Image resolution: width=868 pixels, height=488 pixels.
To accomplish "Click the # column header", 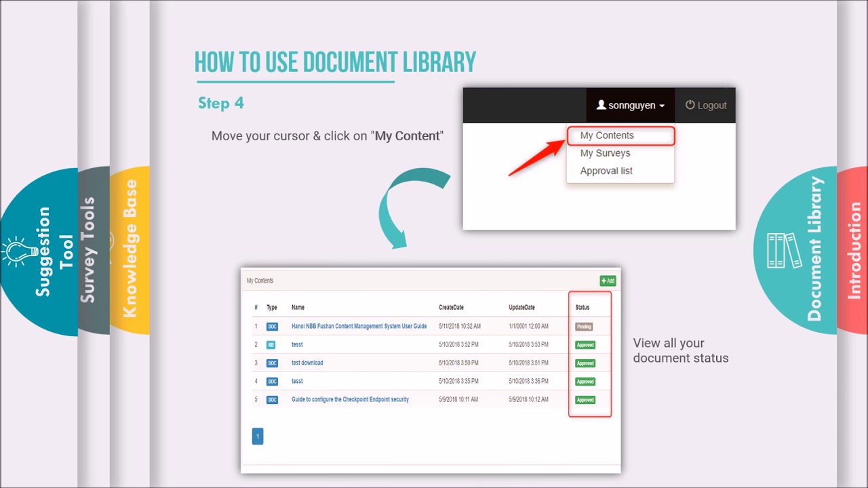I will (256, 308).
